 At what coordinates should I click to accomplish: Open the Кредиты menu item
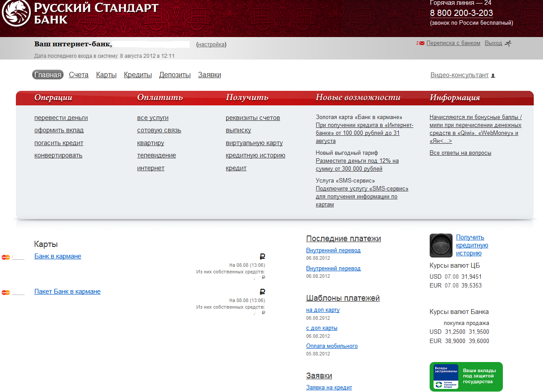[138, 75]
